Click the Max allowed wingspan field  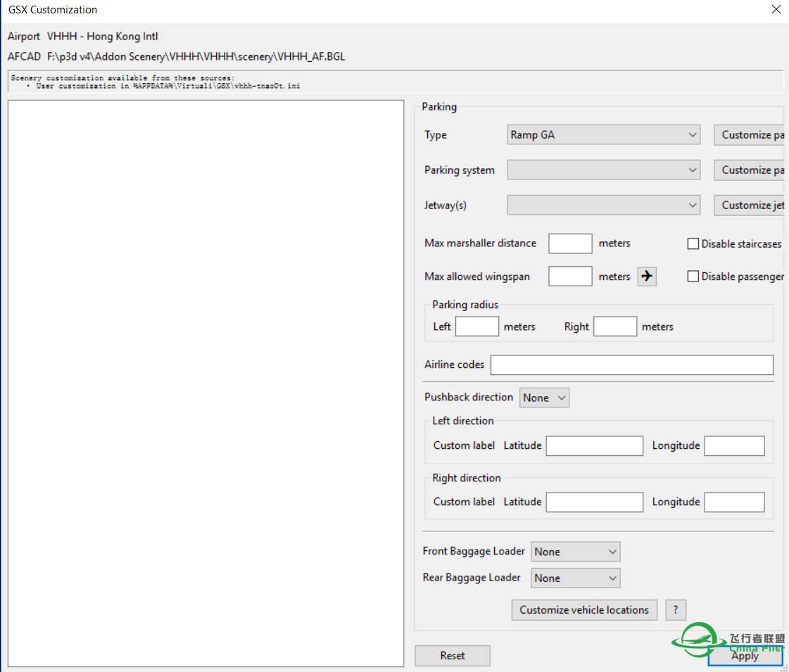tap(570, 277)
